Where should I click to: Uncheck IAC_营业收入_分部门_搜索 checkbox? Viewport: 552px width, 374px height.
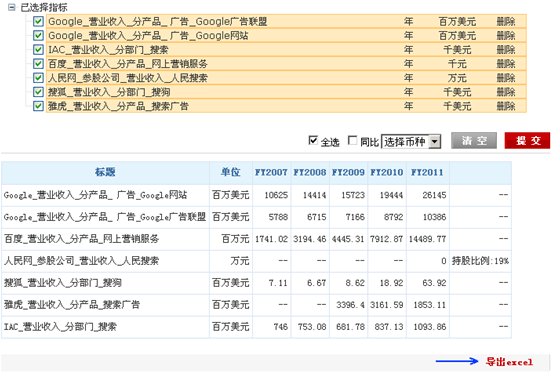[x=38, y=50]
